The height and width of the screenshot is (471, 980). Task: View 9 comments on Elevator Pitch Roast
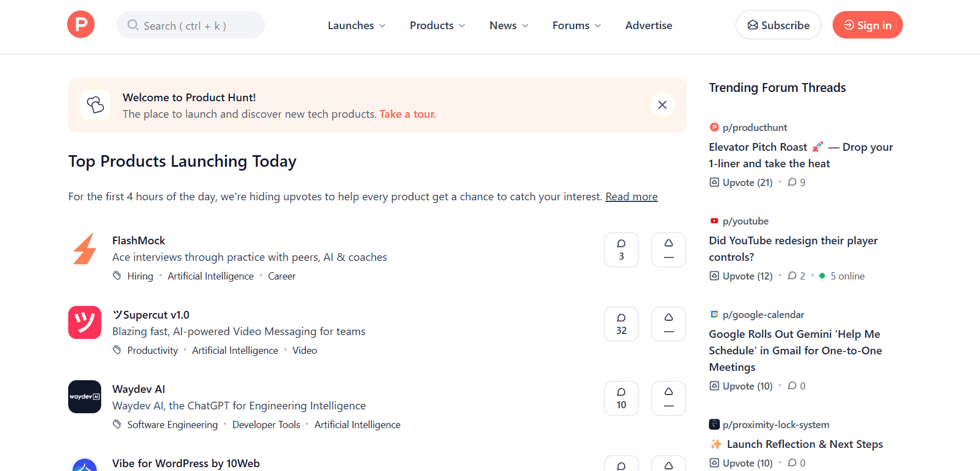coord(796,183)
